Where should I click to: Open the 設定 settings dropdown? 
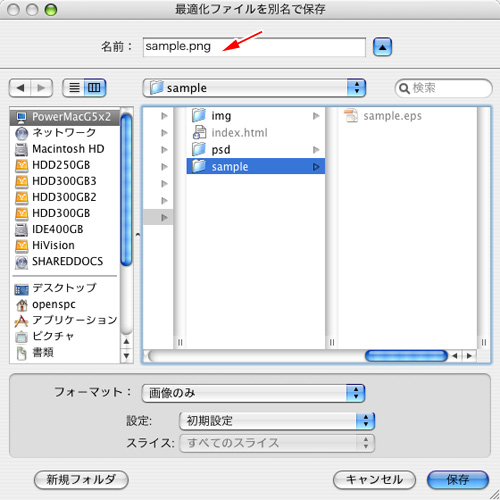pos(277,421)
